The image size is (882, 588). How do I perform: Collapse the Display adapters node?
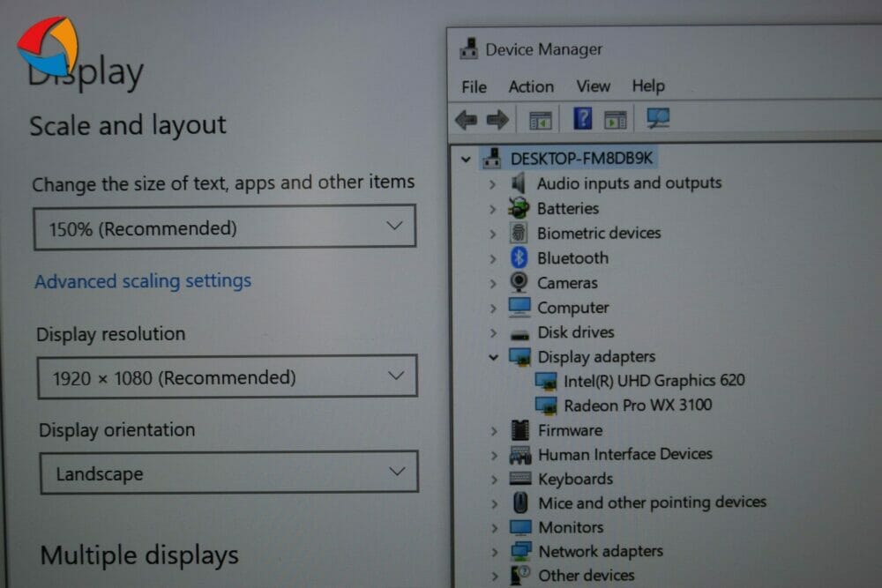pyautogui.click(x=493, y=357)
